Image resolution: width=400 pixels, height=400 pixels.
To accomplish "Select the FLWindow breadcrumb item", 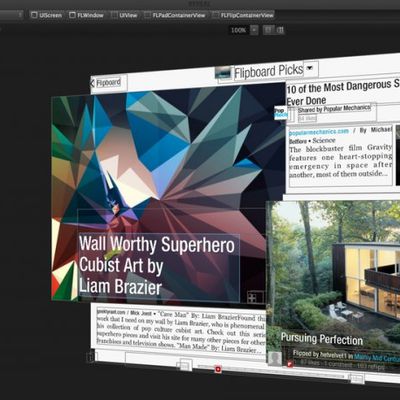I will [86, 15].
